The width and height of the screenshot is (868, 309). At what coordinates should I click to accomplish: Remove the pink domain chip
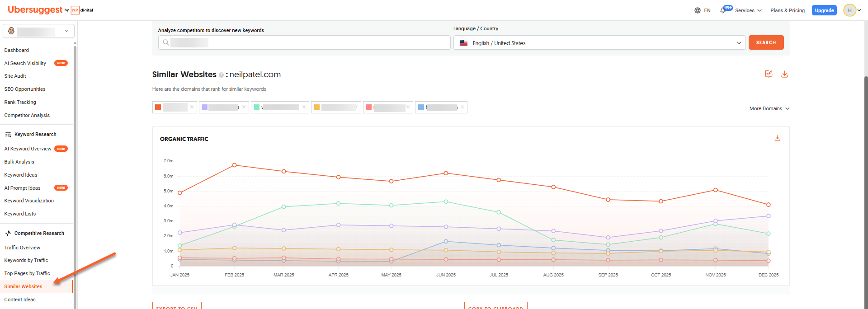tap(408, 107)
